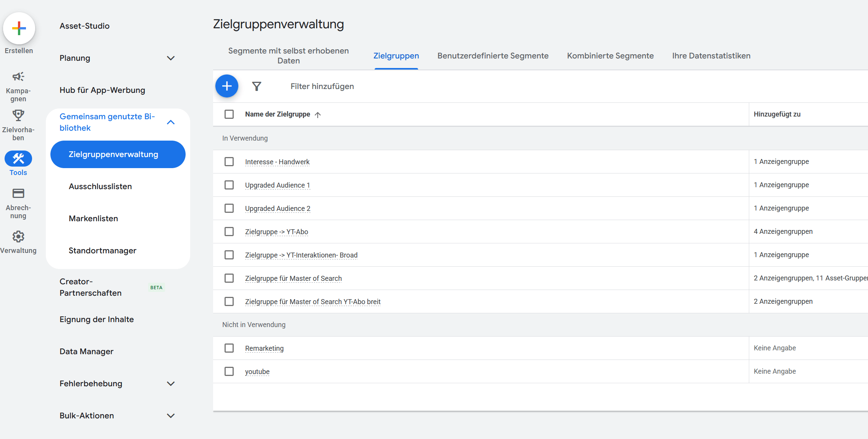This screenshot has height=439, width=868.
Task: Open the Benutzerdefinierte Segmente tab
Action: coord(493,55)
